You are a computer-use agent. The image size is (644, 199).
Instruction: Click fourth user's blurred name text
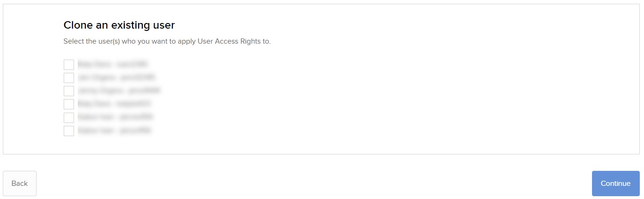point(114,104)
